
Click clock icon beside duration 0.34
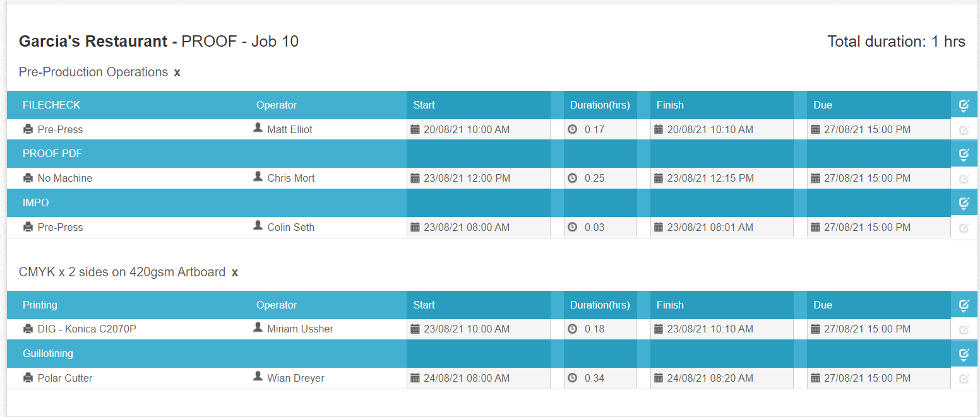coord(573,378)
